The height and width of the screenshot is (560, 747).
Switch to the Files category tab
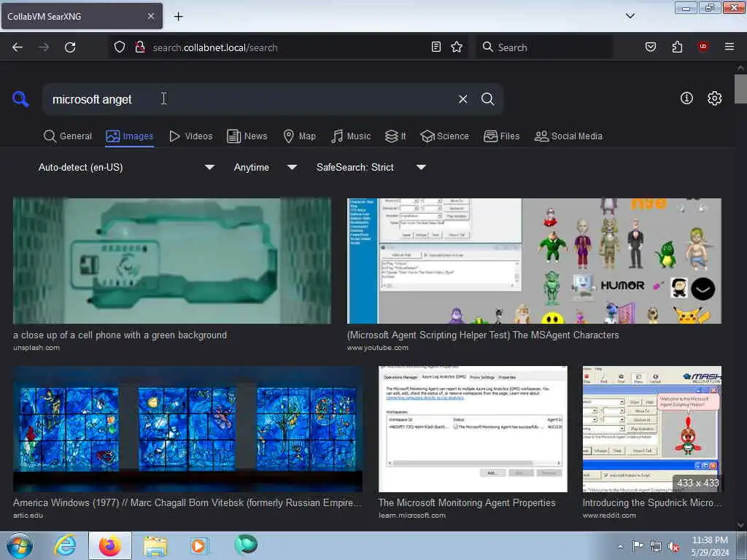(x=502, y=136)
